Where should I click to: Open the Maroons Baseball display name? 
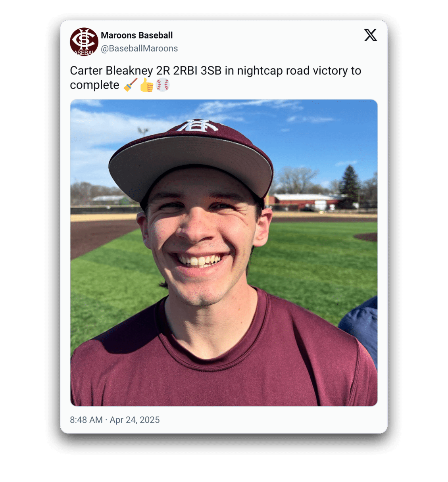(x=137, y=35)
